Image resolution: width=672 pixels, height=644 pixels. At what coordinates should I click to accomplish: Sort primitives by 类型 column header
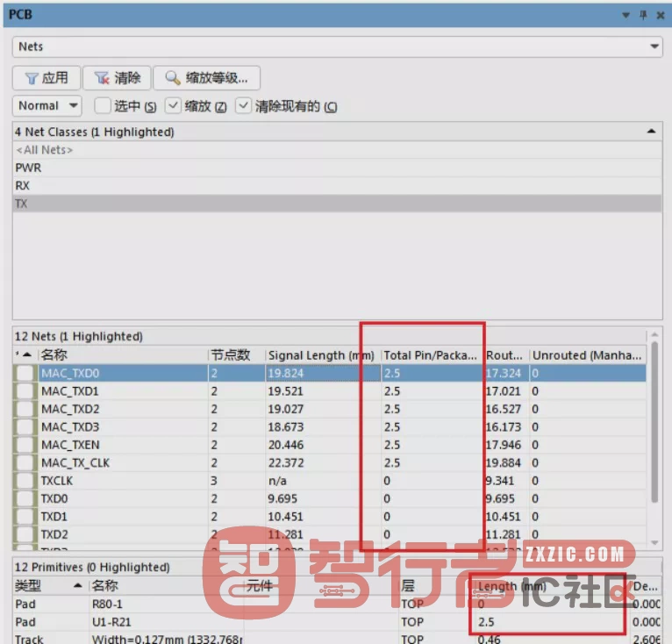tap(49, 586)
